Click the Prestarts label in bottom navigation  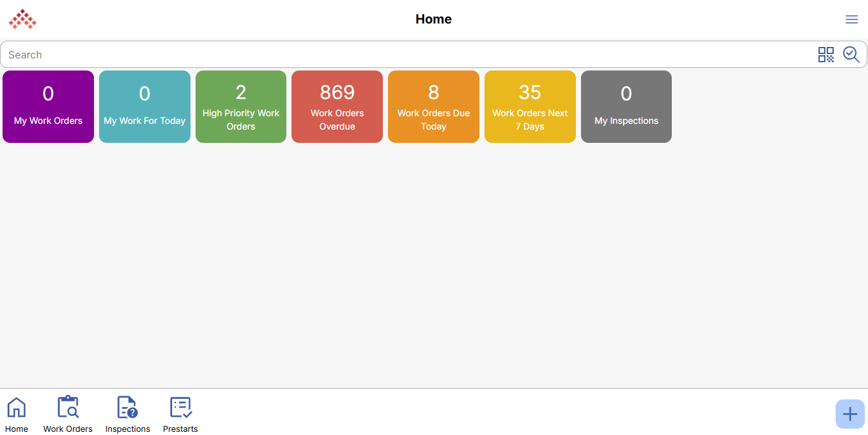point(180,429)
